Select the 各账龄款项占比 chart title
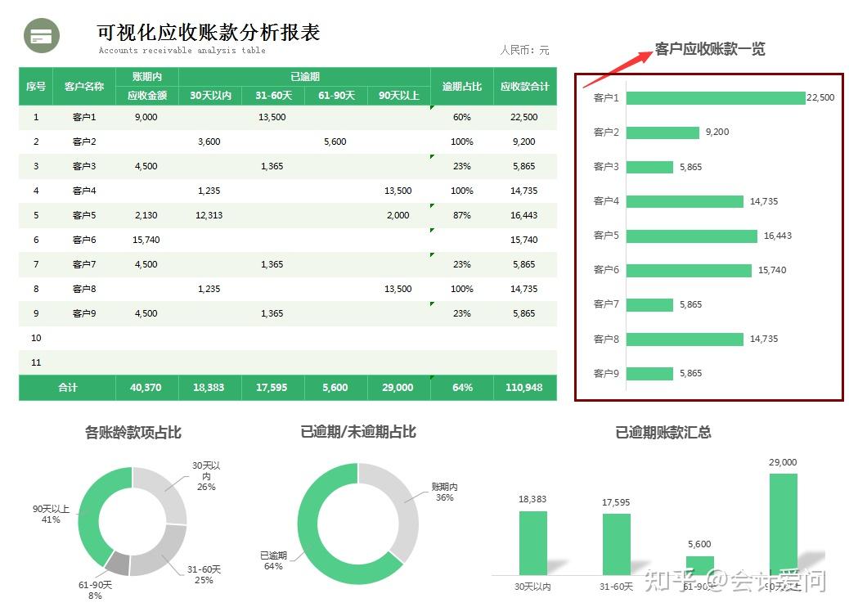 (x=133, y=432)
